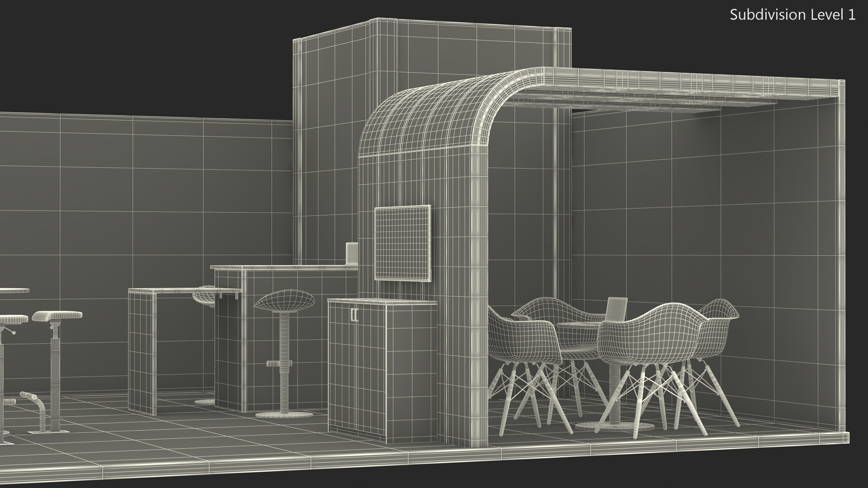
Task: Select the bar stool in front of the counter
Action: click(x=284, y=353)
